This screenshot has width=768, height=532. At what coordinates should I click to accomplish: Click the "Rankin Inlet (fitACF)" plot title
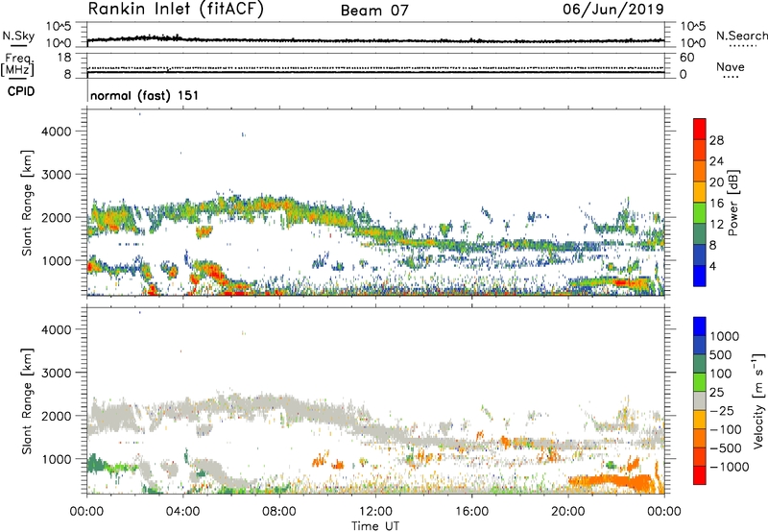coord(176,10)
